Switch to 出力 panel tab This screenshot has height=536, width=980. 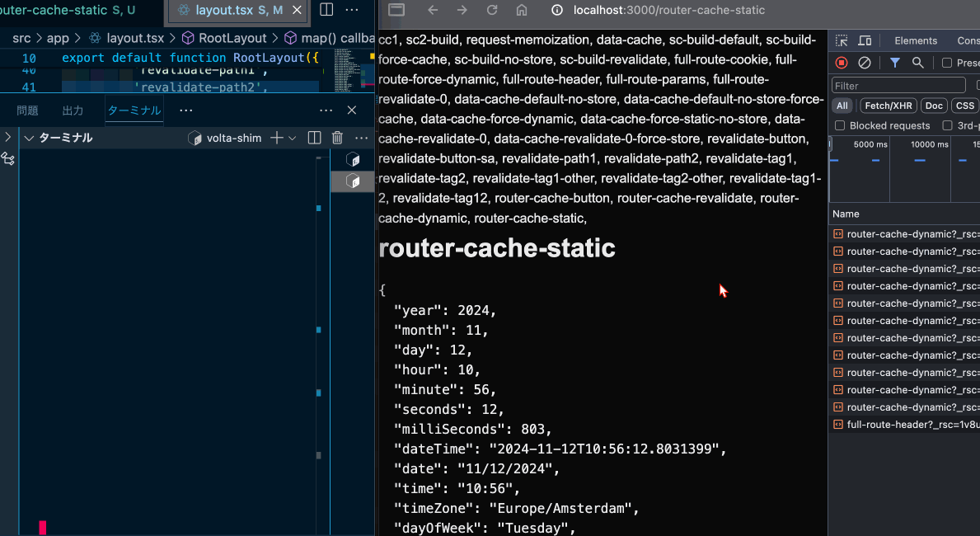pyautogui.click(x=73, y=110)
